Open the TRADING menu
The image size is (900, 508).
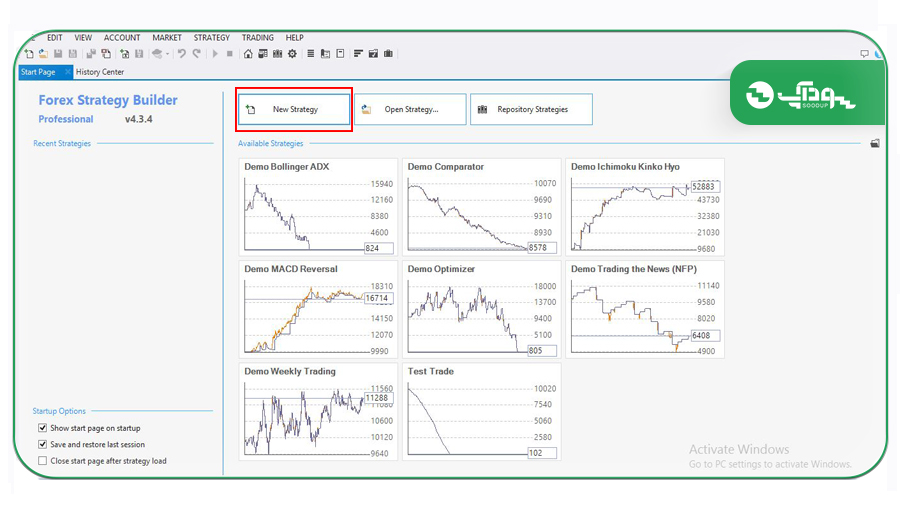[257, 38]
